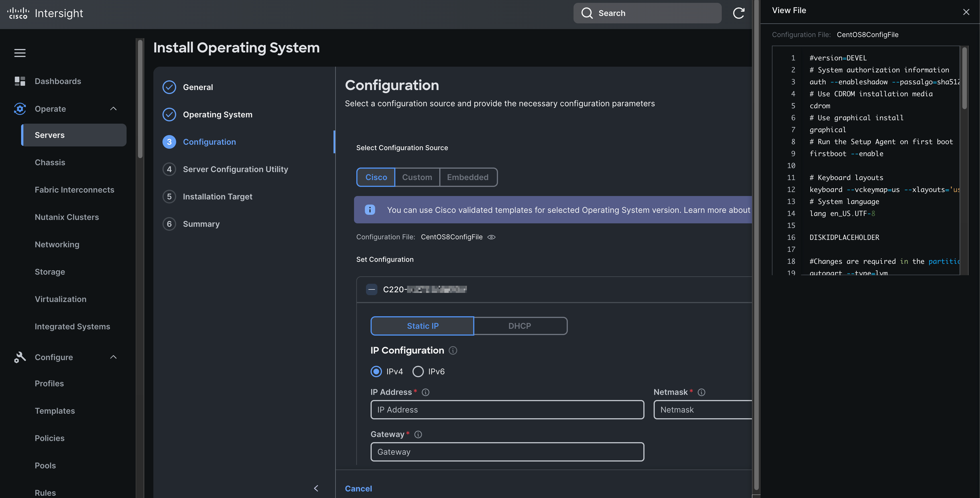Click info icon next to IP Address label

pyautogui.click(x=425, y=392)
